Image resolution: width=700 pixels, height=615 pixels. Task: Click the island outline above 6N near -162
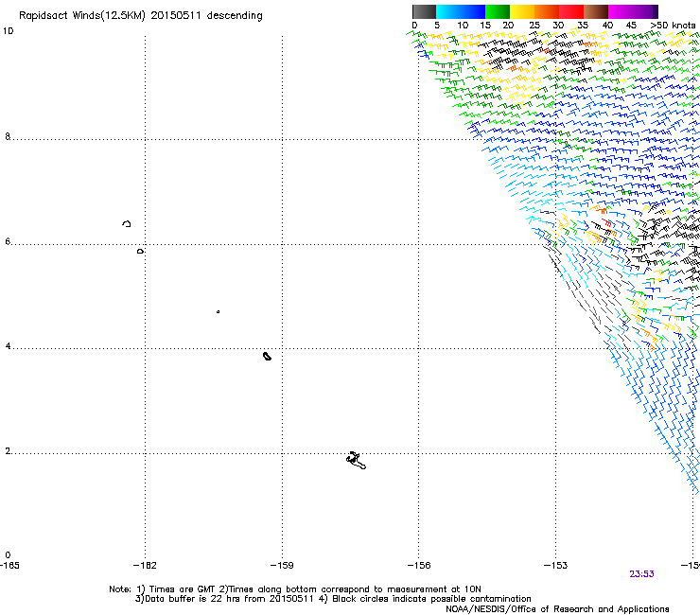pos(127,223)
